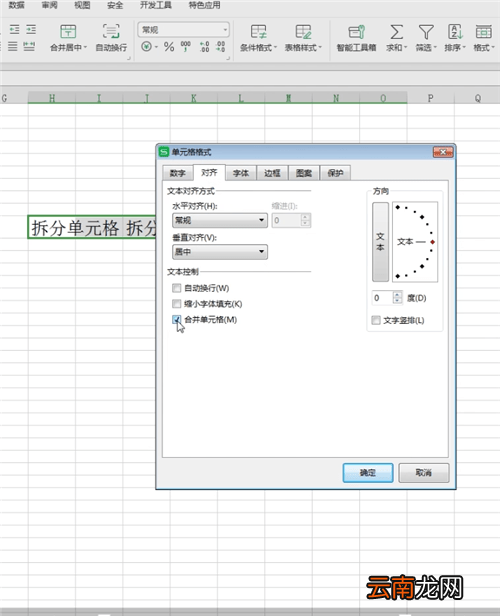Screen dimensions: 500x616
Task: Open the number format 常规 dropdown in ribbon
Action: (x=183, y=30)
